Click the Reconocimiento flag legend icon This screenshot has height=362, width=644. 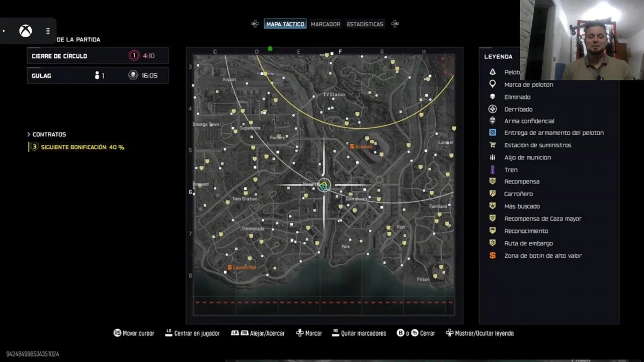[493, 231]
